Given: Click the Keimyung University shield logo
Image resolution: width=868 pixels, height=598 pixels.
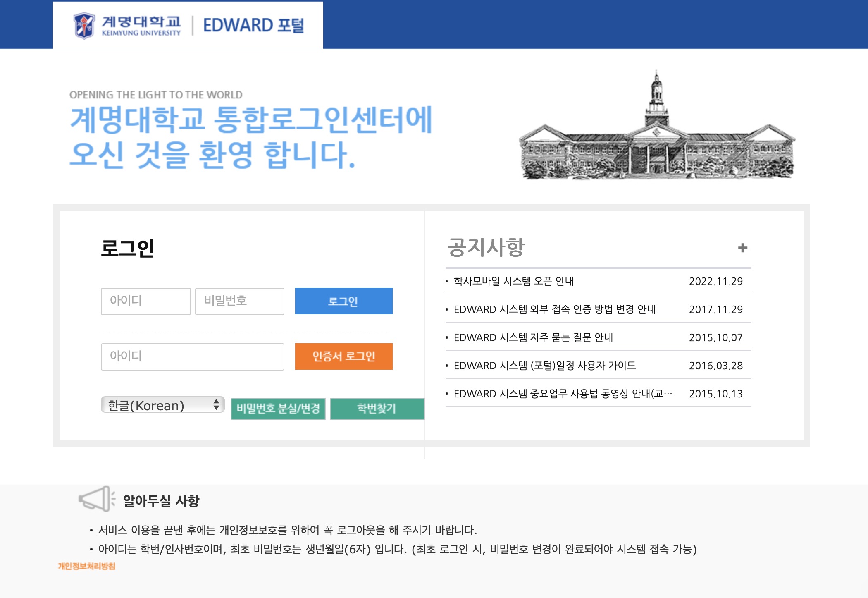Looking at the screenshot, I should point(84,25).
